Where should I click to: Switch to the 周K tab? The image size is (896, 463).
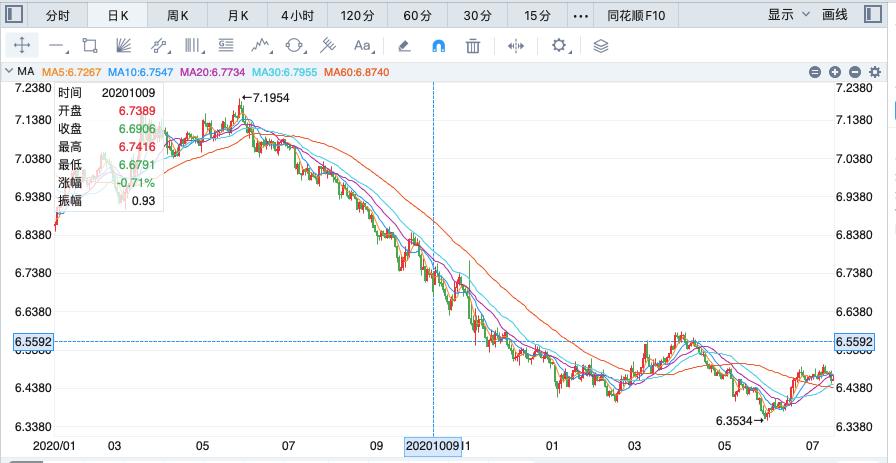pos(178,15)
